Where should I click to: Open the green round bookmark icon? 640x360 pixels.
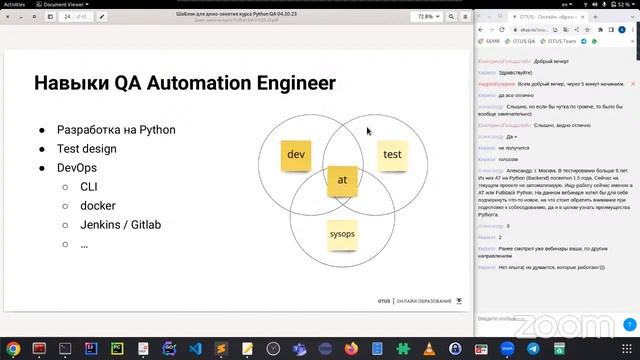click(594, 41)
